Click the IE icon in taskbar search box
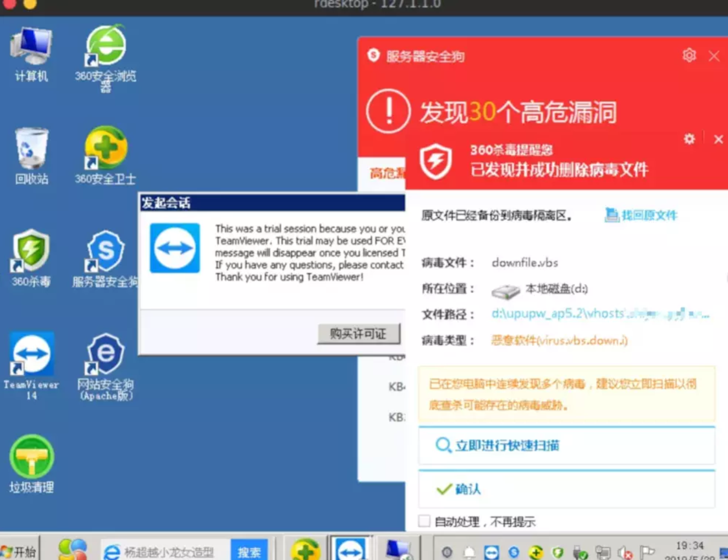Viewport: 728px width, 560px height. 112,552
